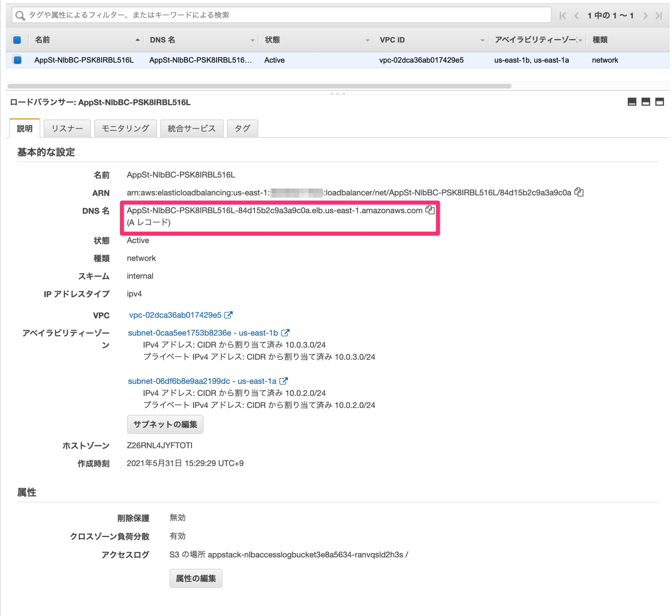Go to next page using the right arrow
The image size is (672, 616).
point(646,15)
